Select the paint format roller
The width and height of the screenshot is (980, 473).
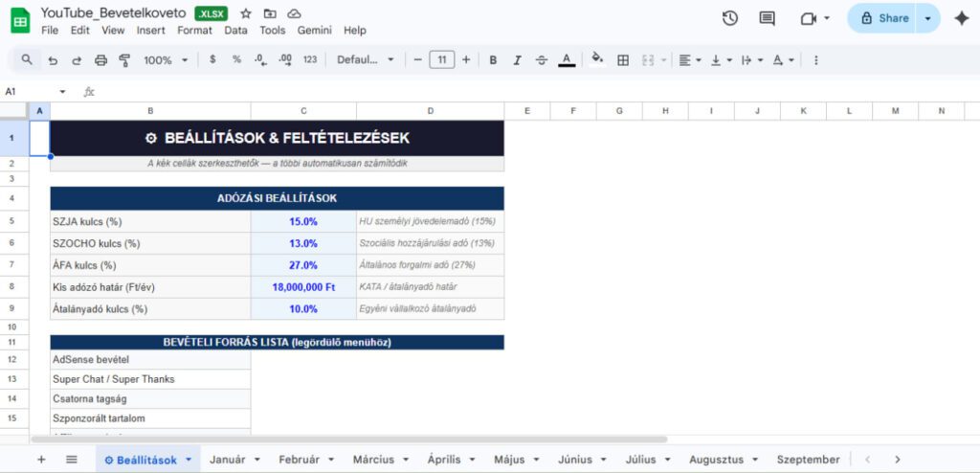[x=124, y=60]
